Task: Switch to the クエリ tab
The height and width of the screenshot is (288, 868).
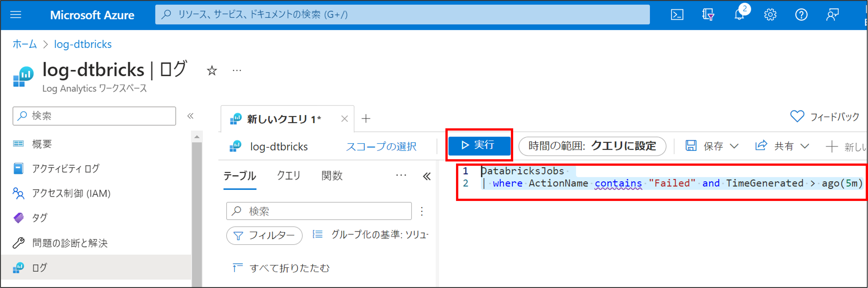Action: click(288, 176)
